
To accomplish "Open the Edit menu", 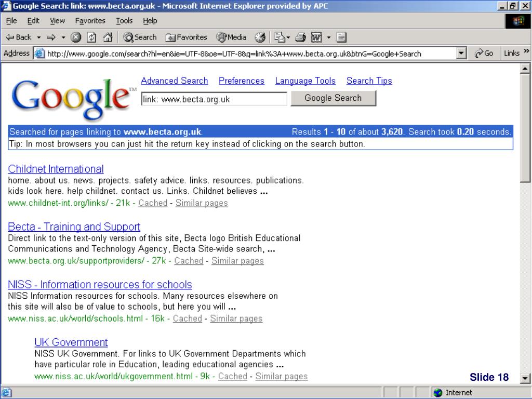I will (x=33, y=21).
